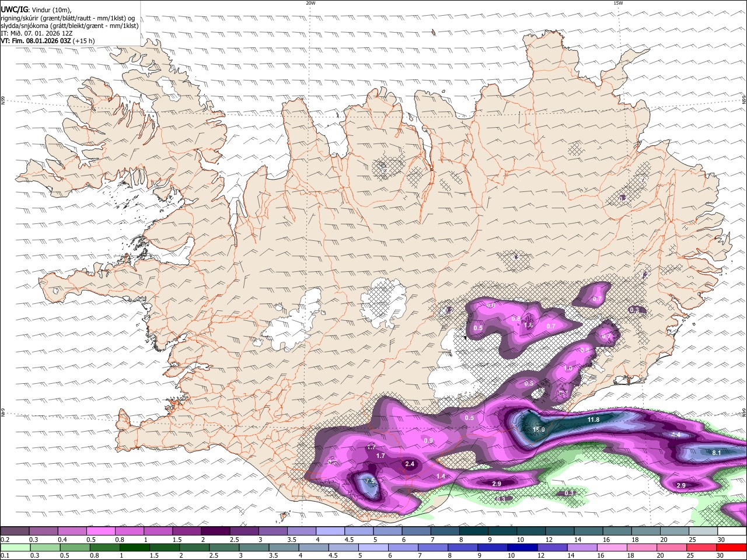
Task: Click the pale grey snow swatch after 25
Action: (703, 531)
